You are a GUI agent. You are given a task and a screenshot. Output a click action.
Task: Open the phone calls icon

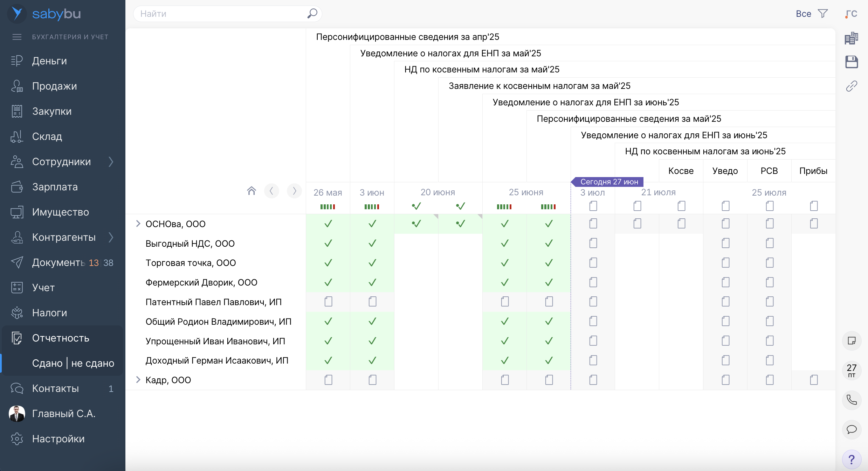coord(851,400)
